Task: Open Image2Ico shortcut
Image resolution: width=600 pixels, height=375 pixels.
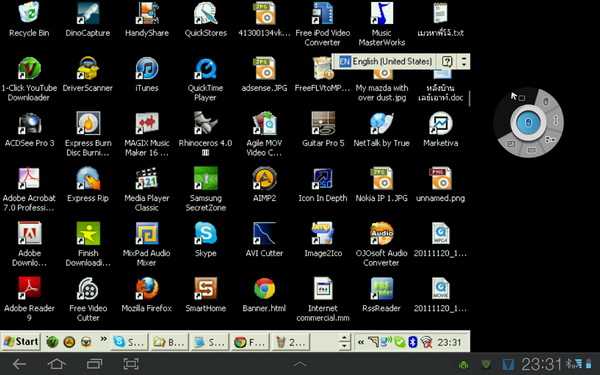Action: [323, 240]
